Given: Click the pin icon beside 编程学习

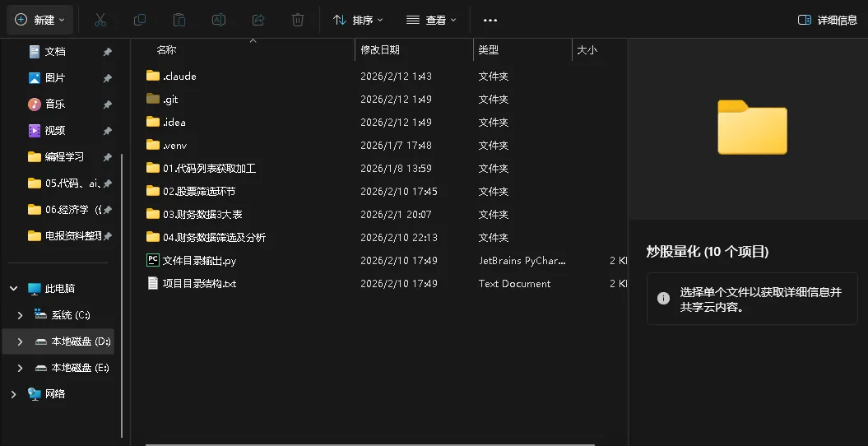Looking at the screenshot, I should pos(108,156).
